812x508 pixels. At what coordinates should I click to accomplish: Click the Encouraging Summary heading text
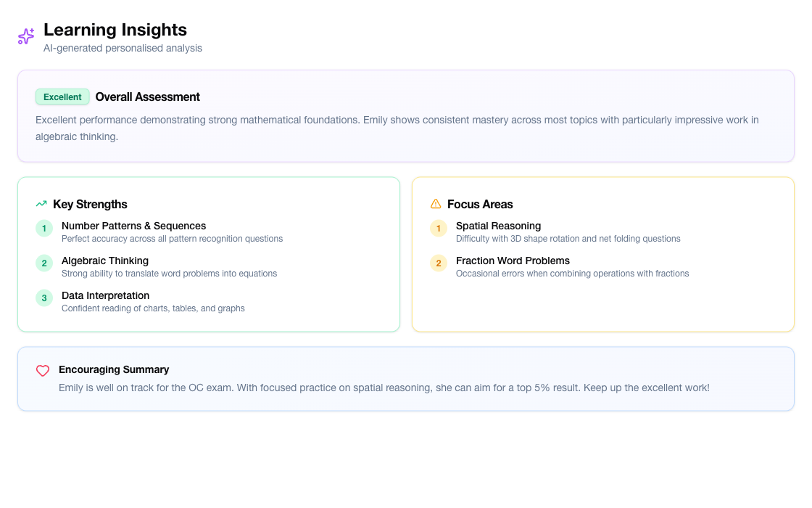click(114, 369)
